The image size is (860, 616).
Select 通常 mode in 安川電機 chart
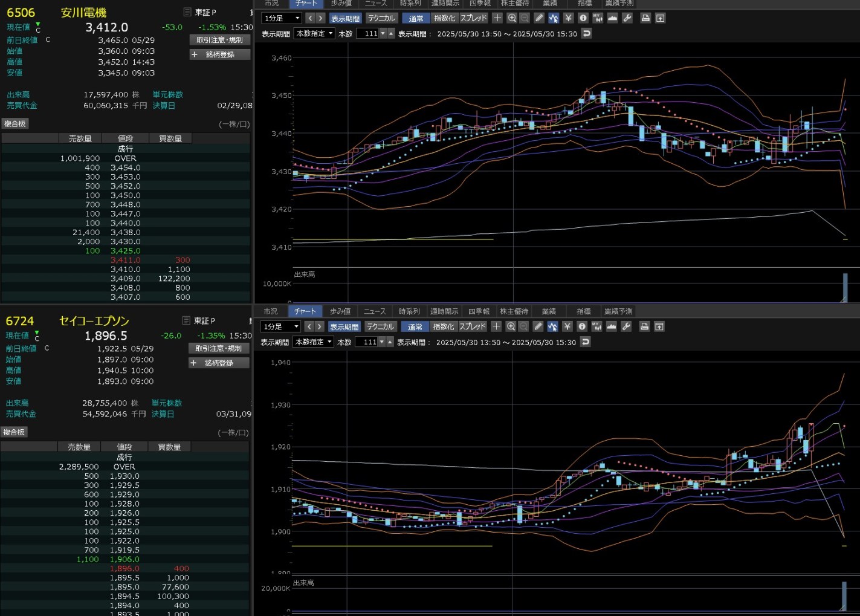[x=416, y=18]
